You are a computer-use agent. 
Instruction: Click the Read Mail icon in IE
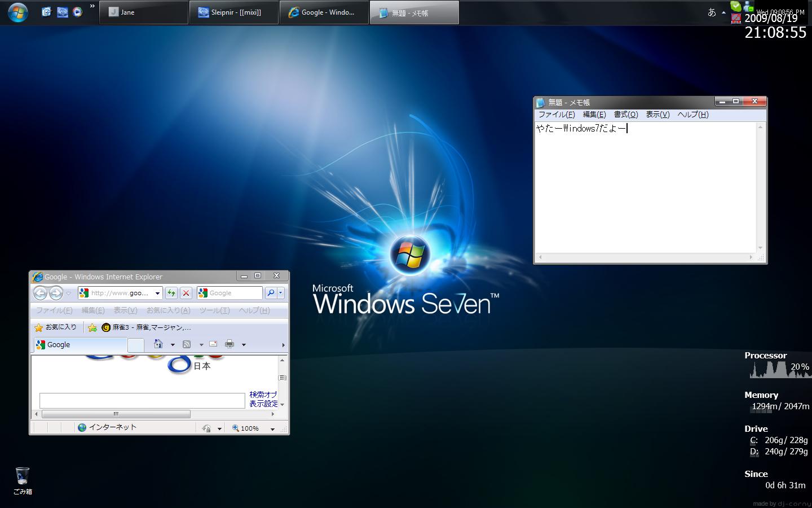click(213, 344)
